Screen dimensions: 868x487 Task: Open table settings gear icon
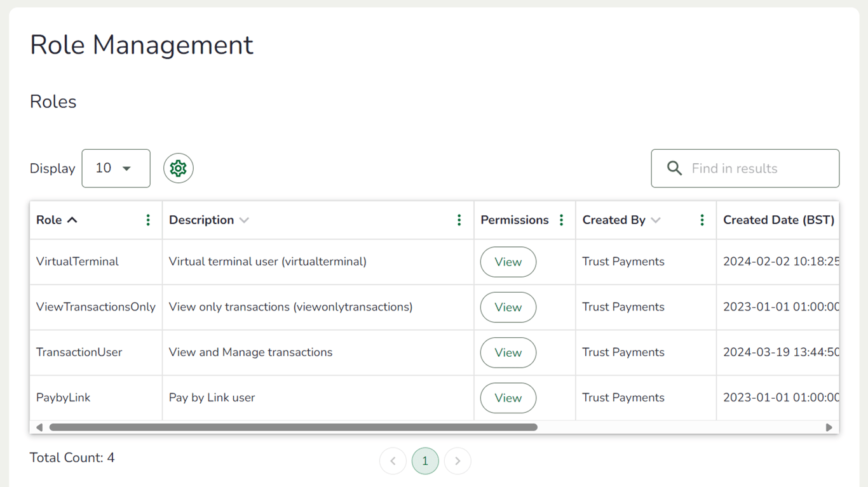(178, 168)
